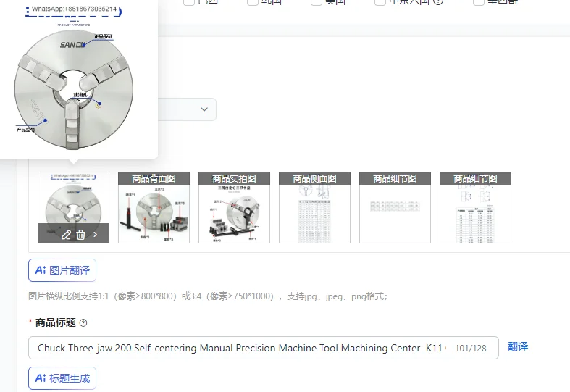Click help icon next to 商品标题

83,323
